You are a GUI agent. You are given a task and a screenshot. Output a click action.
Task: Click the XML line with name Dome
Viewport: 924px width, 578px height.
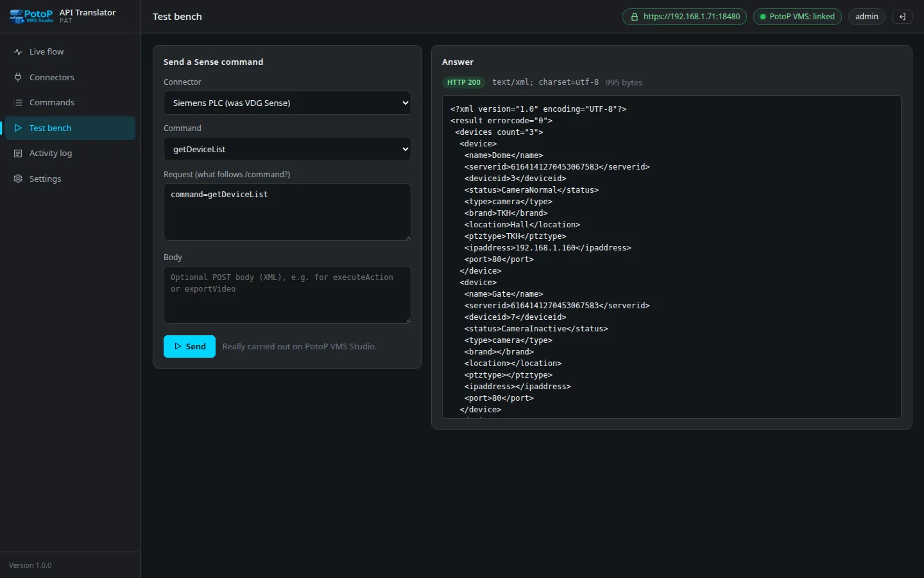pyautogui.click(x=504, y=155)
